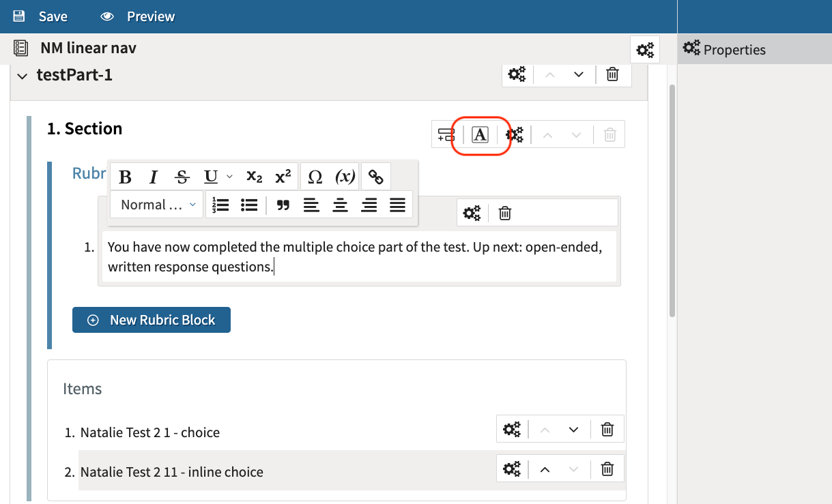The image size is (832, 504).
Task: Toggle bold formatting in the rubric editor
Action: tap(125, 177)
